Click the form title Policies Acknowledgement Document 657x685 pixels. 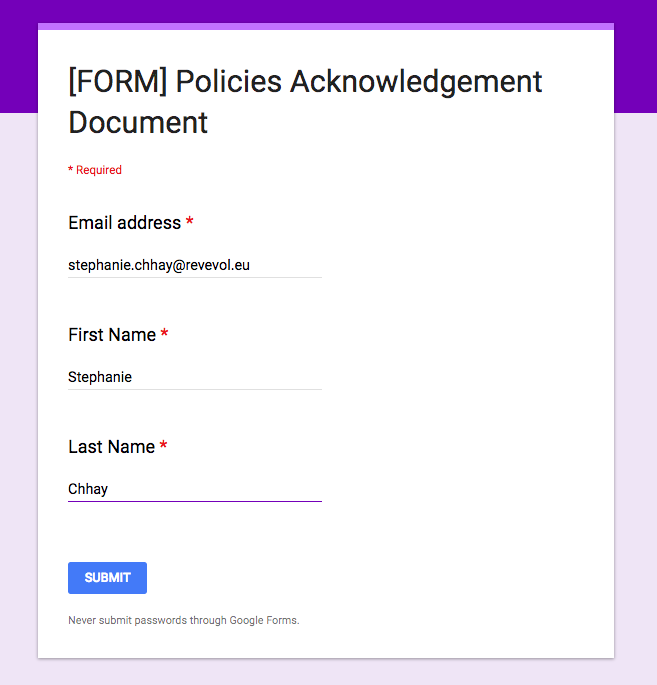pyautogui.click(x=305, y=102)
